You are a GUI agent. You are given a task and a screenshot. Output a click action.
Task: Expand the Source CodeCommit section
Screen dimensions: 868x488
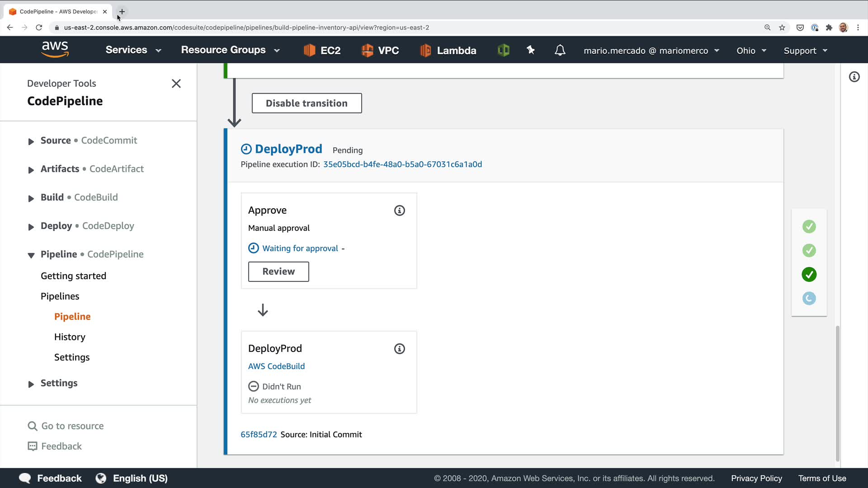pos(31,141)
